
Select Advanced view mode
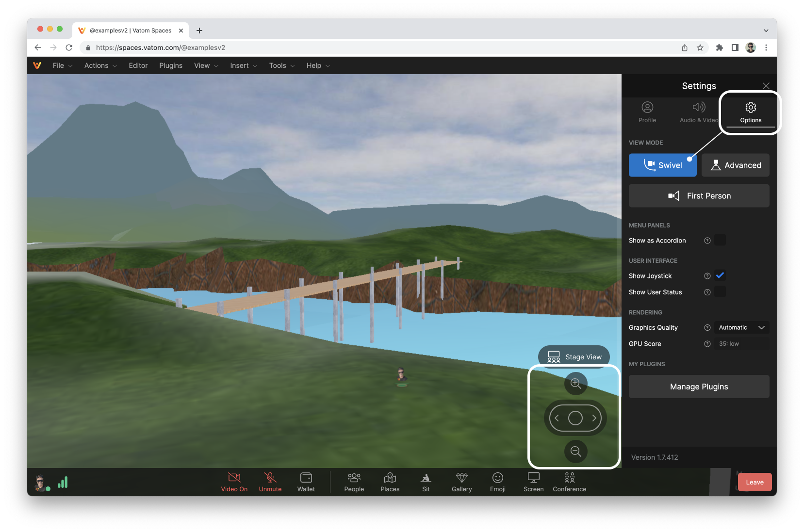736,165
